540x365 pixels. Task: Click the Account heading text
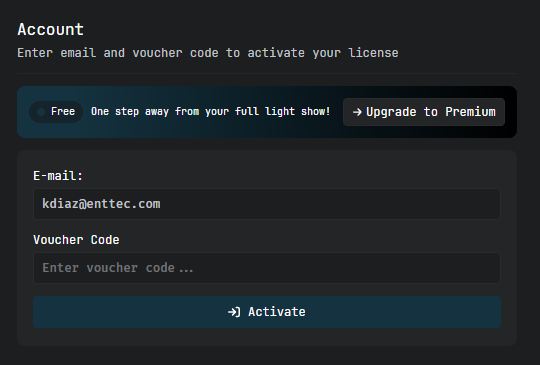[51, 29]
